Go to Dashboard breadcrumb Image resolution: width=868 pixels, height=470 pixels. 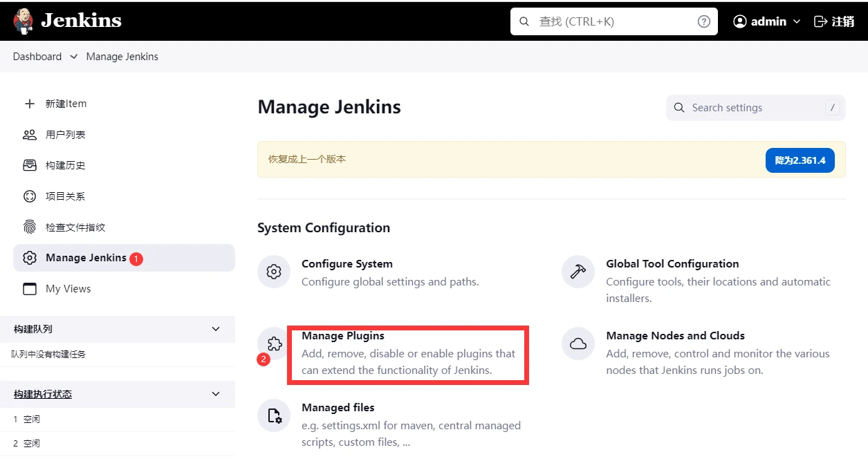click(x=37, y=57)
